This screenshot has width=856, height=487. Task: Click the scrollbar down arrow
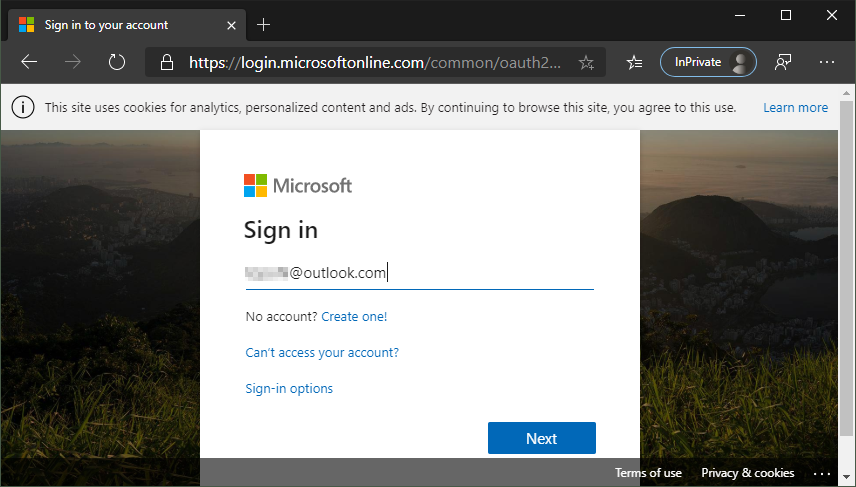(847, 478)
